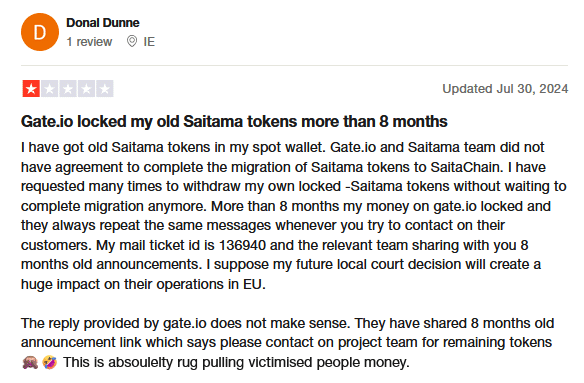Click the fourth grey rating star
This screenshot has width=584, height=383.
86,89
